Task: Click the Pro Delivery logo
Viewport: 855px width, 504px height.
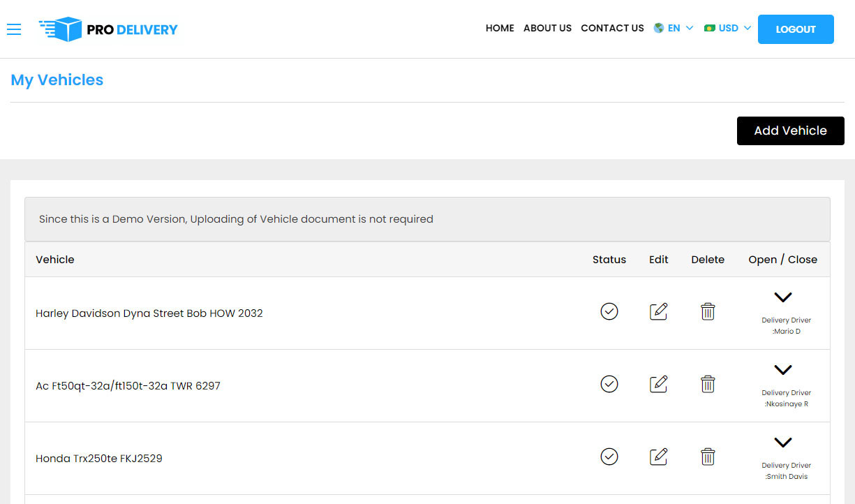Action: tap(109, 29)
